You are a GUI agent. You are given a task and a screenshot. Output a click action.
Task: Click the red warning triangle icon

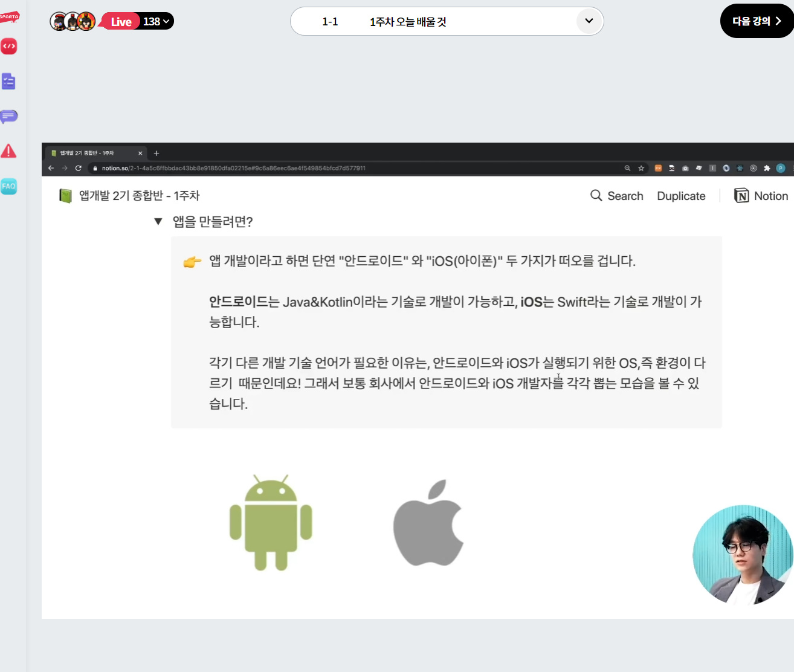8,151
